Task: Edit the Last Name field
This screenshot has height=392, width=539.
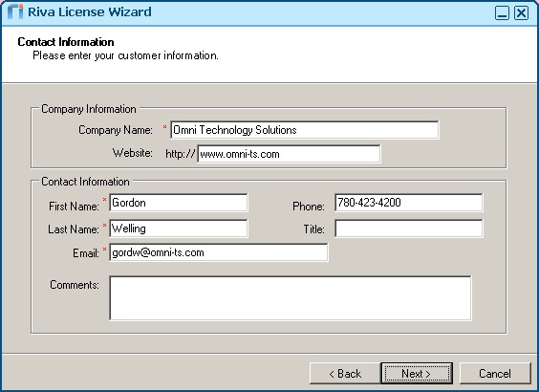Action: 179,229
